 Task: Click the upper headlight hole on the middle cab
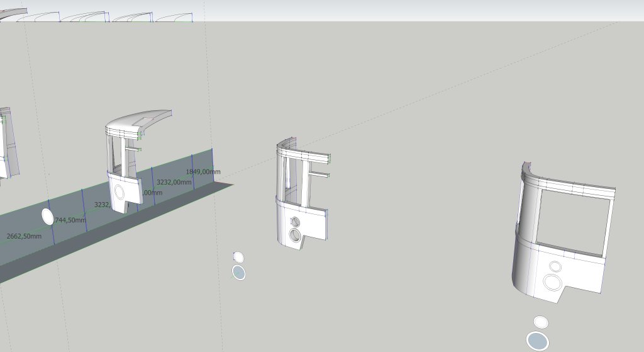click(x=296, y=222)
